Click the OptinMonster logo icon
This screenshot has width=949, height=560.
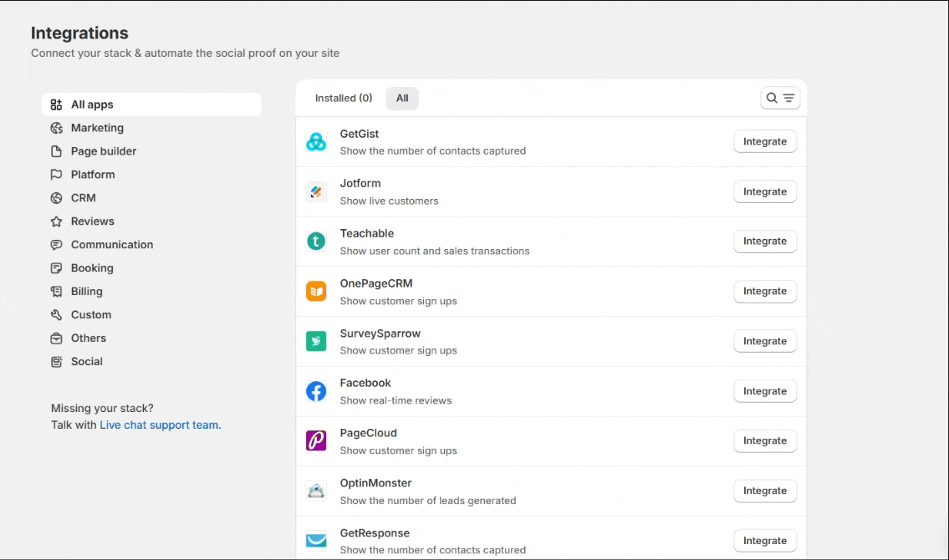point(316,491)
